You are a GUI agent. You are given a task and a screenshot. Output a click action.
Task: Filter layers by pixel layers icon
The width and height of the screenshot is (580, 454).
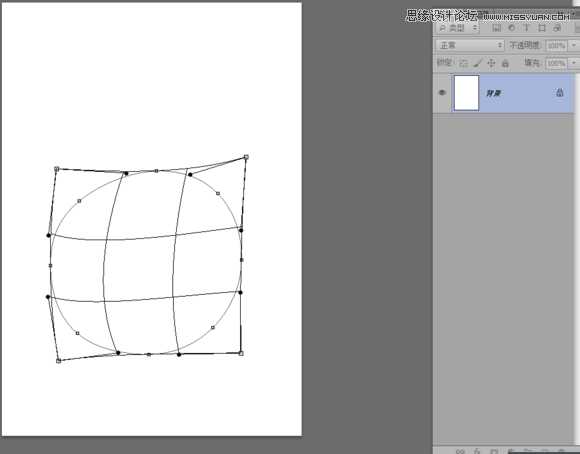pyautogui.click(x=497, y=28)
